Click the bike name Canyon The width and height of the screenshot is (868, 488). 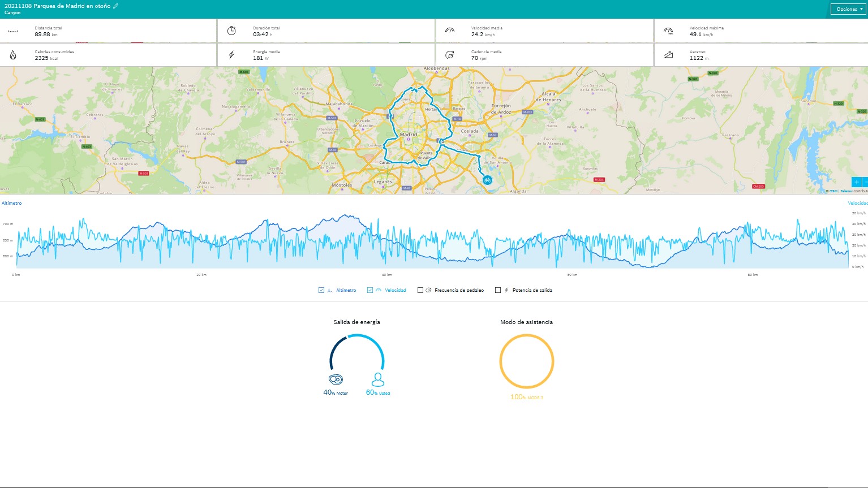(x=12, y=12)
